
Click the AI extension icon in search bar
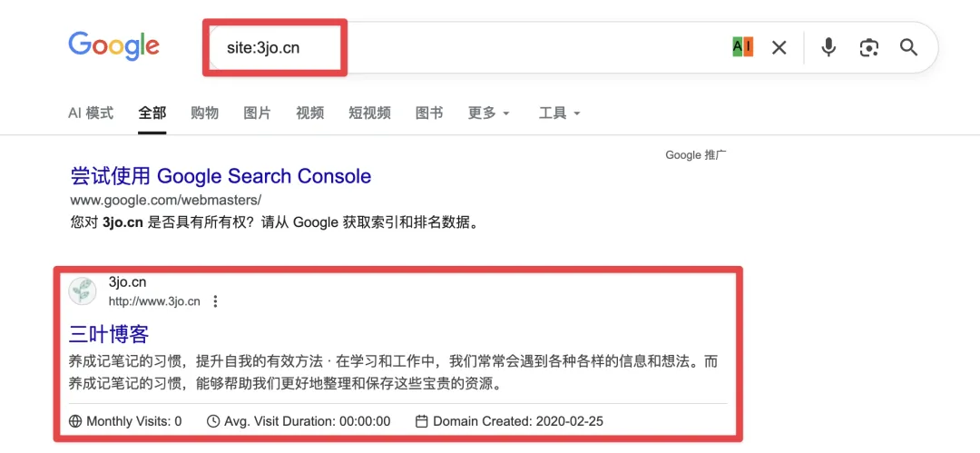tap(742, 47)
